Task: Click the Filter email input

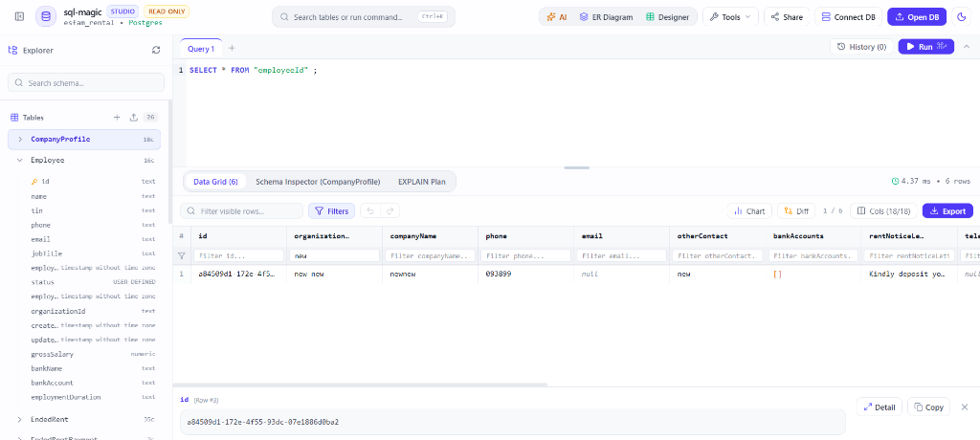Action: (622, 255)
